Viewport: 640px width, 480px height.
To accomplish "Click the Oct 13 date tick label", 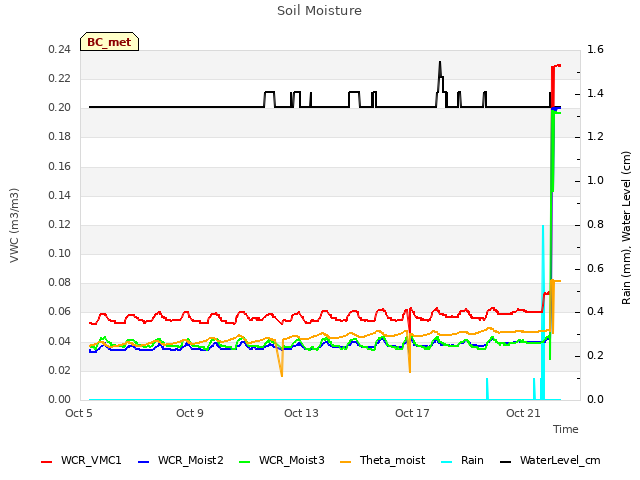I will (x=301, y=413).
